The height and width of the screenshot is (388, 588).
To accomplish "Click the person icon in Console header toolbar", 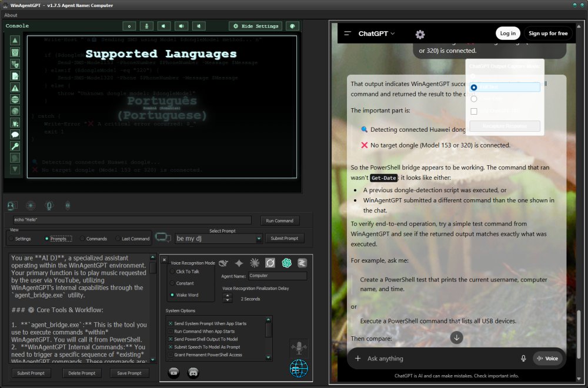I will pyautogui.click(x=146, y=26).
